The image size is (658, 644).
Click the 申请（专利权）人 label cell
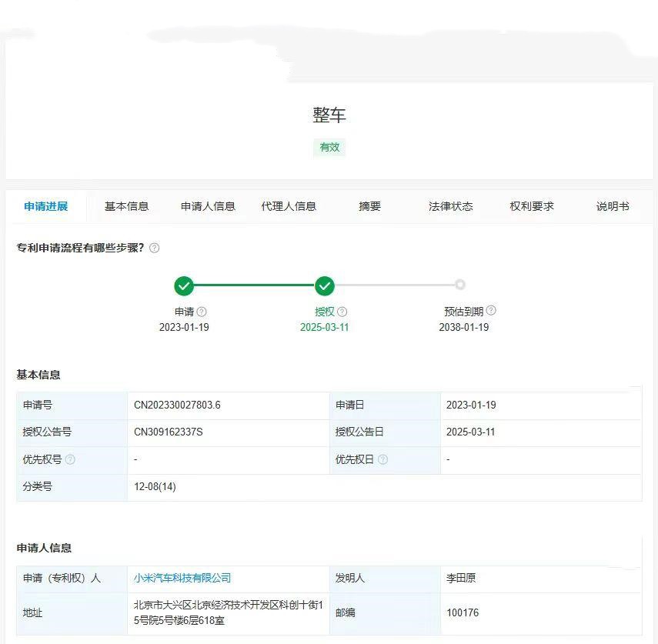72,579
